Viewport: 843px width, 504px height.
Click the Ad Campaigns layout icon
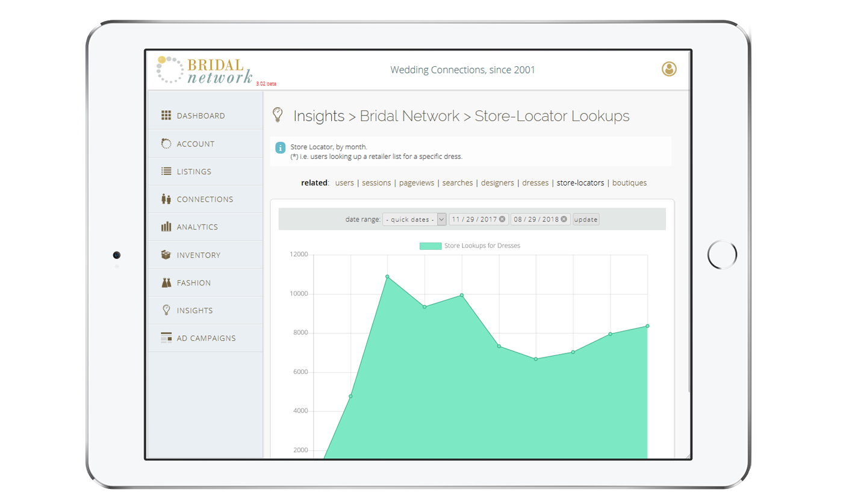click(167, 338)
